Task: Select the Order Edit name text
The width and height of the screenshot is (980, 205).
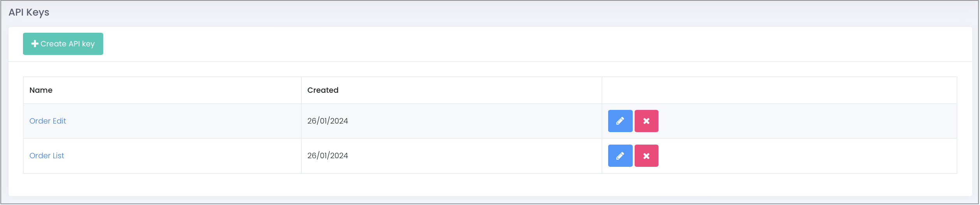Action: pos(48,121)
